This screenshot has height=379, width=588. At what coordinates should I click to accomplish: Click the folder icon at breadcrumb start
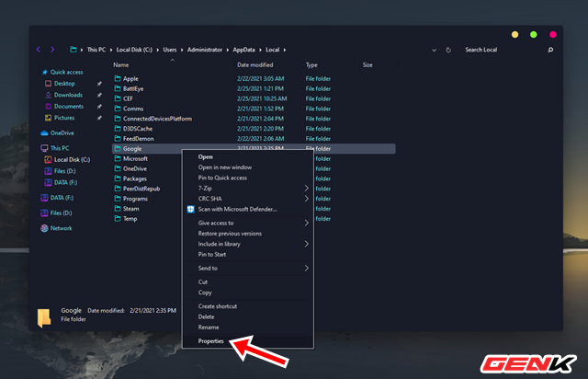(x=73, y=49)
